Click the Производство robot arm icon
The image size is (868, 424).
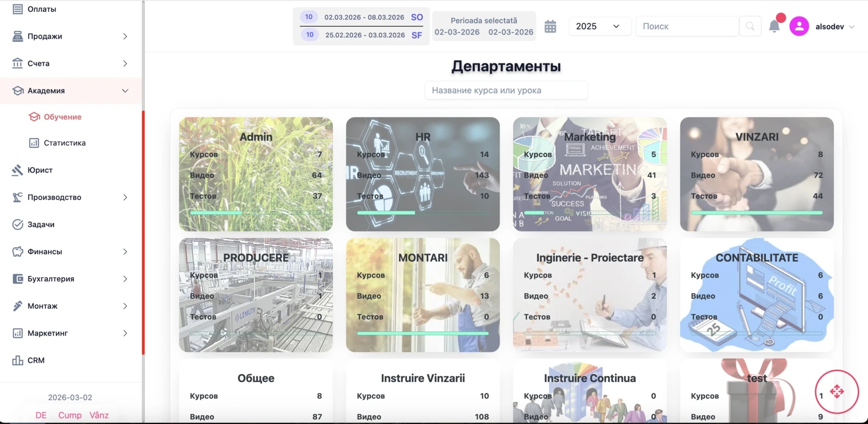click(x=18, y=197)
